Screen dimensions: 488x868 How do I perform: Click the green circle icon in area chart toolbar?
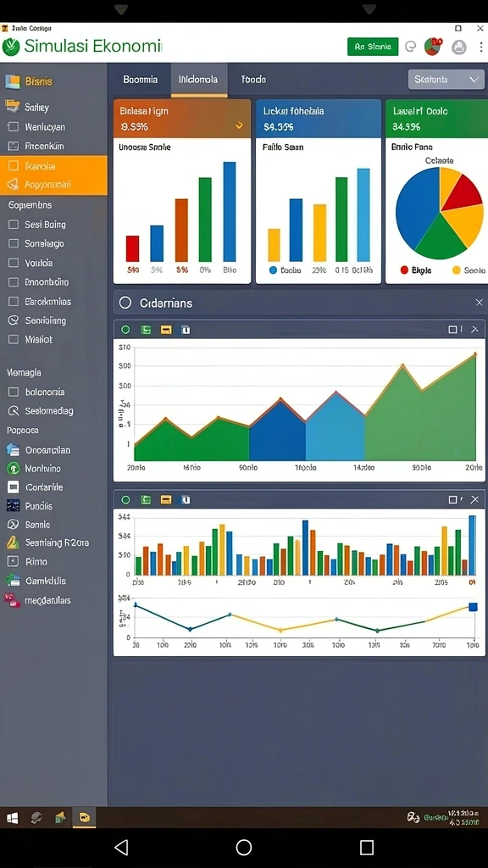point(125,330)
